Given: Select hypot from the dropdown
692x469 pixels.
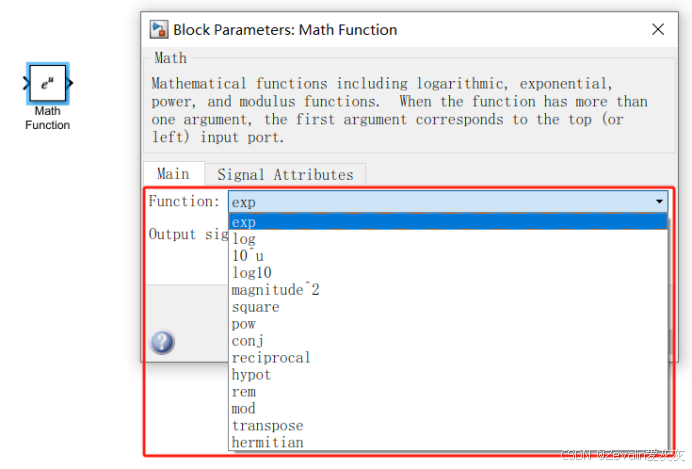Looking at the screenshot, I should point(251,375).
